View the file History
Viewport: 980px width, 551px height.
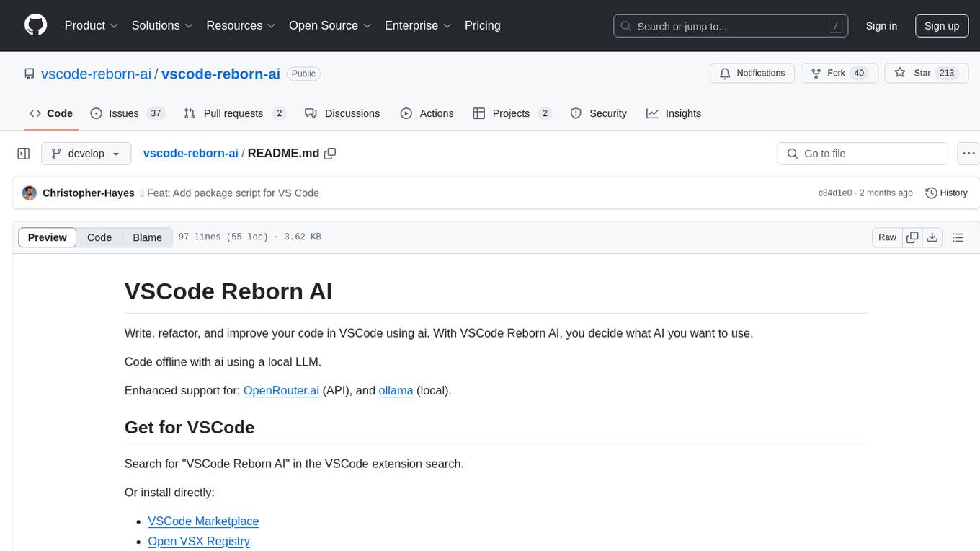tap(946, 193)
